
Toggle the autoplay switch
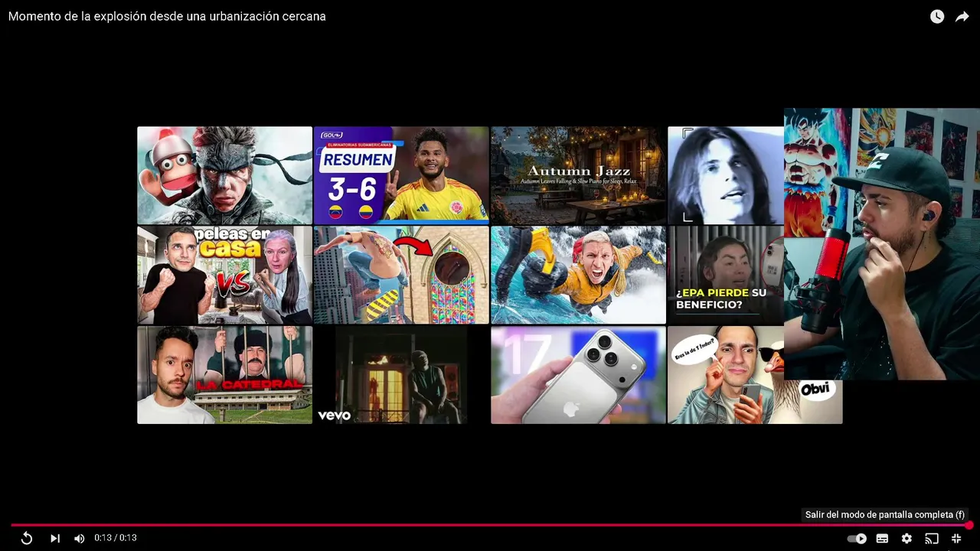(x=857, y=538)
